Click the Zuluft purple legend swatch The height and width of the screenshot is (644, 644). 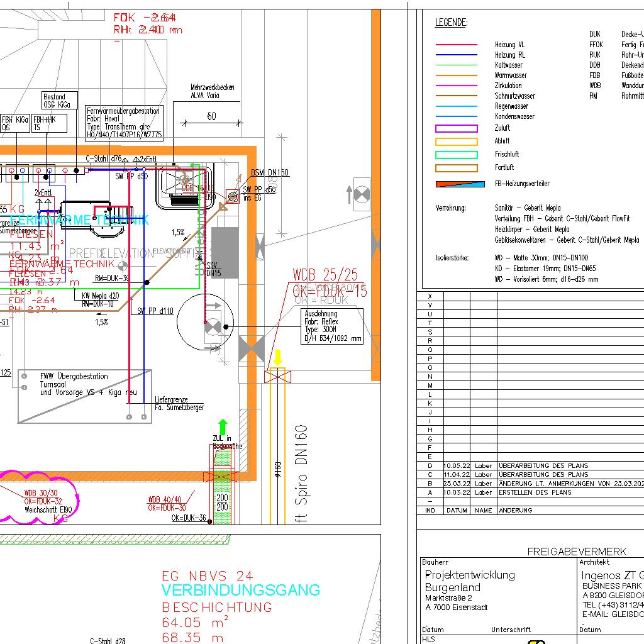(457, 128)
